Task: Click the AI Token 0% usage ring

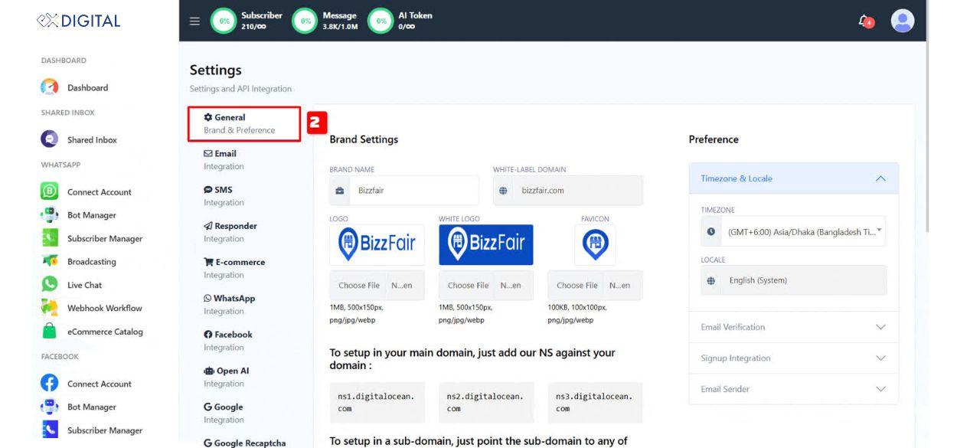Action: (x=381, y=21)
